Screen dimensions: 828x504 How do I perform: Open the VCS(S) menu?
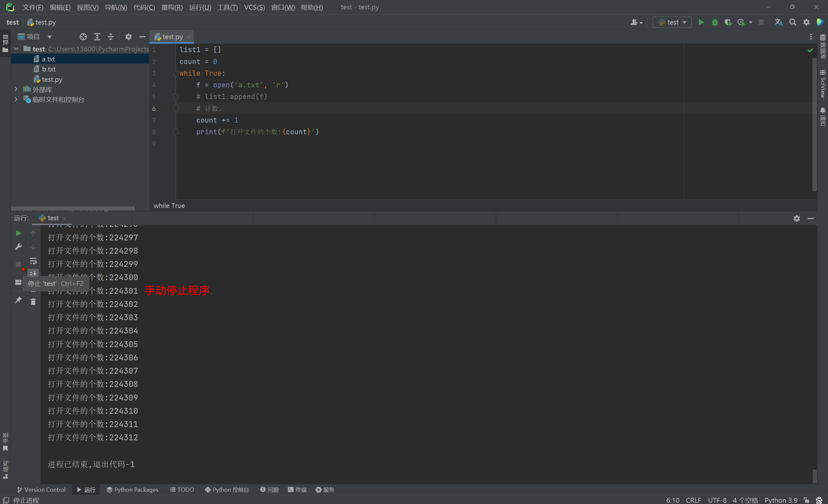click(x=254, y=7)
